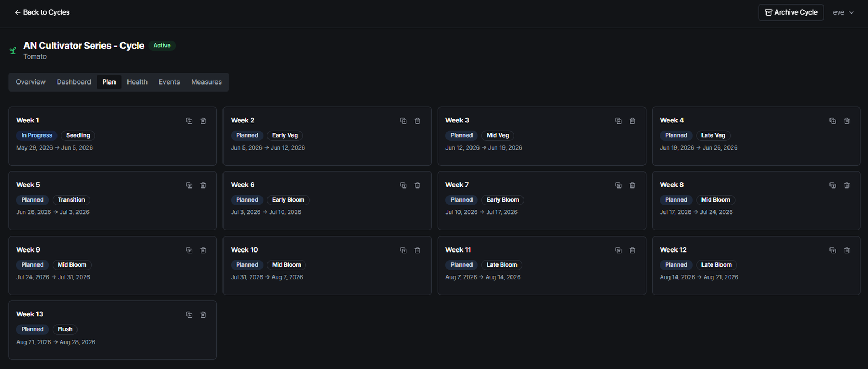Screen dimensions: 868x369
Task: Remove Week 3 with trash icon
Action: coord(632,121)
